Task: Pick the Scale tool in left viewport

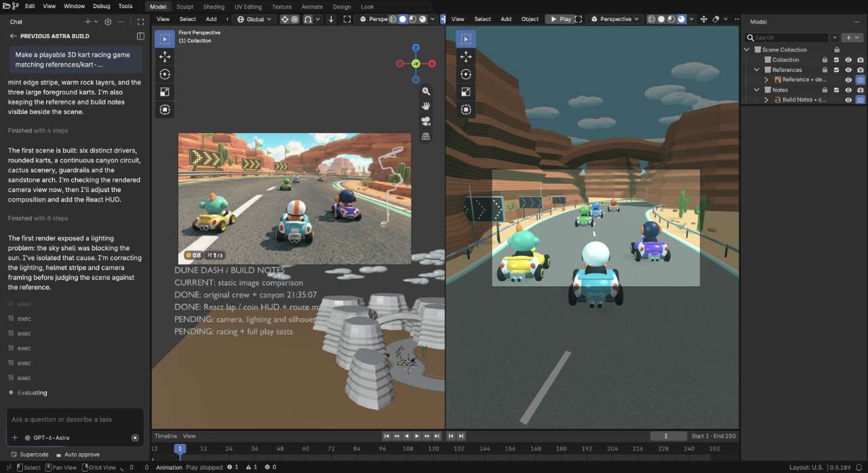Action: [x=164, y=92]
